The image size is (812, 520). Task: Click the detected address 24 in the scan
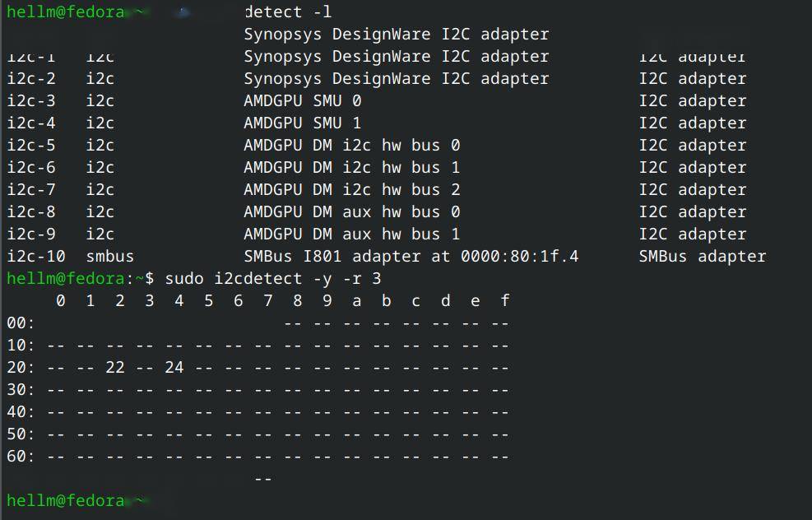174,367
